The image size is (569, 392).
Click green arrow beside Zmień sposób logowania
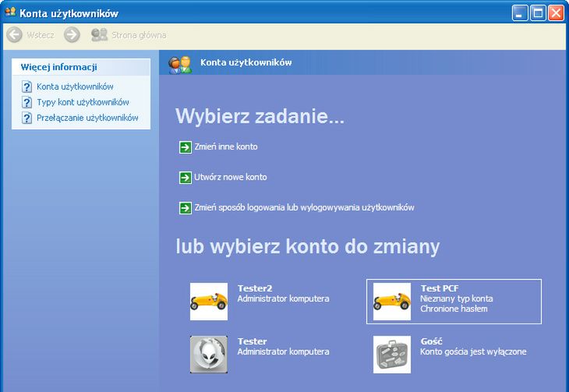(185, 208)
